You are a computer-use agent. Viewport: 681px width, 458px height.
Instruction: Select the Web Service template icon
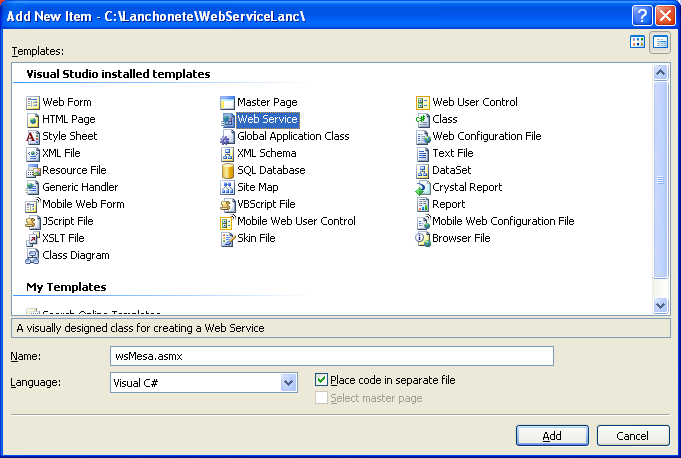click(227, 120)
